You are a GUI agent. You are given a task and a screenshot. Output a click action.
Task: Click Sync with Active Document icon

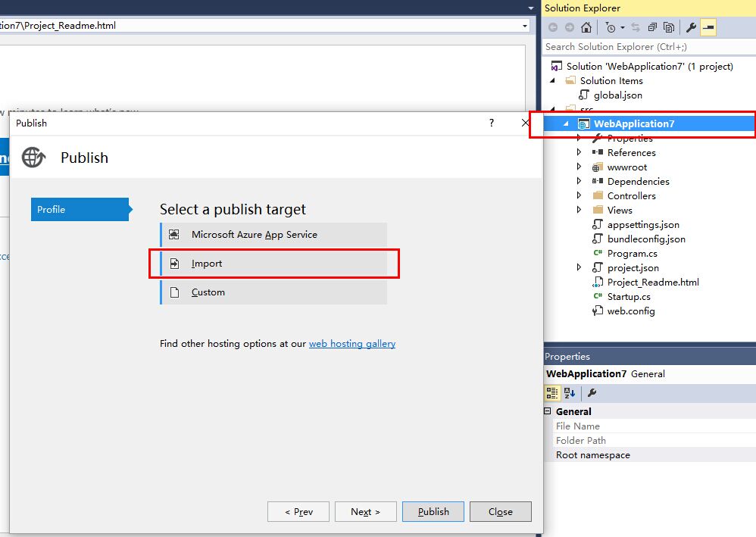point(636,27)
